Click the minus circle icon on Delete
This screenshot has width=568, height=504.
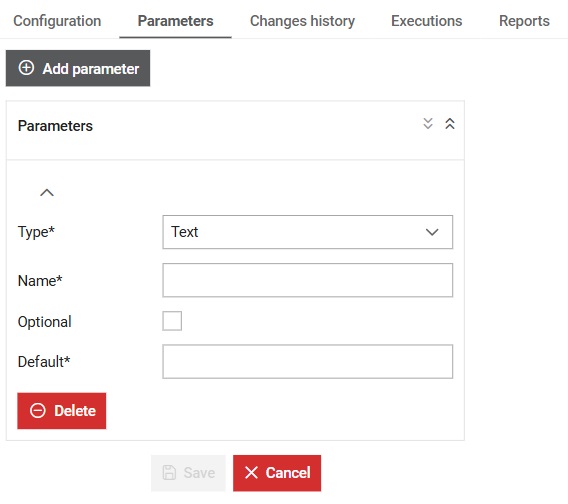(38, 411)
